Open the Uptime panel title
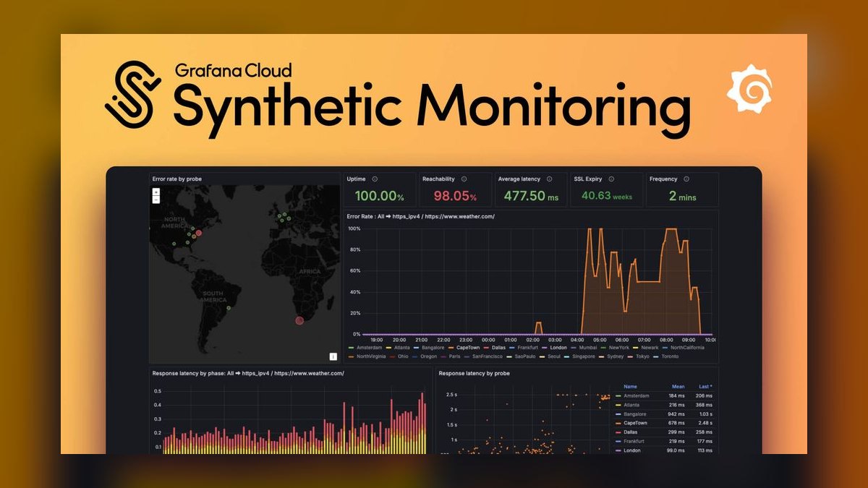The image size is (868, 488). [357, 179]
